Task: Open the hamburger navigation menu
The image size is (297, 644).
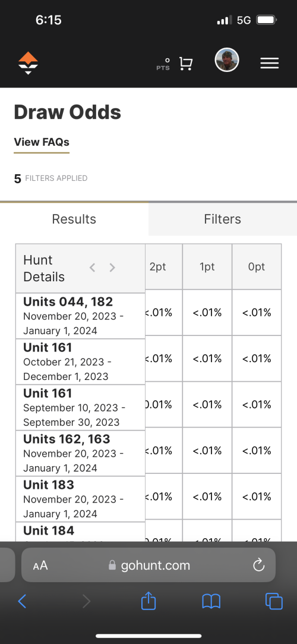Action: pos(270,63)
